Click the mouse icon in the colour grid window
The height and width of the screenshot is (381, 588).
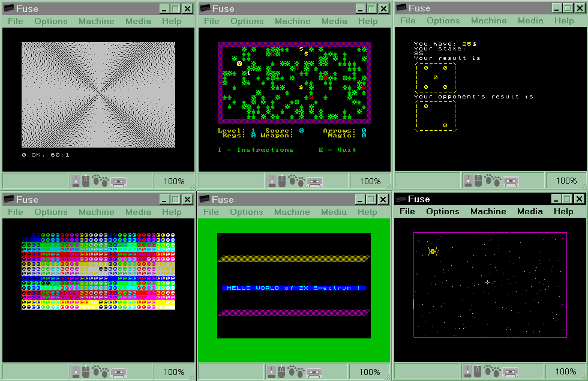85,373
